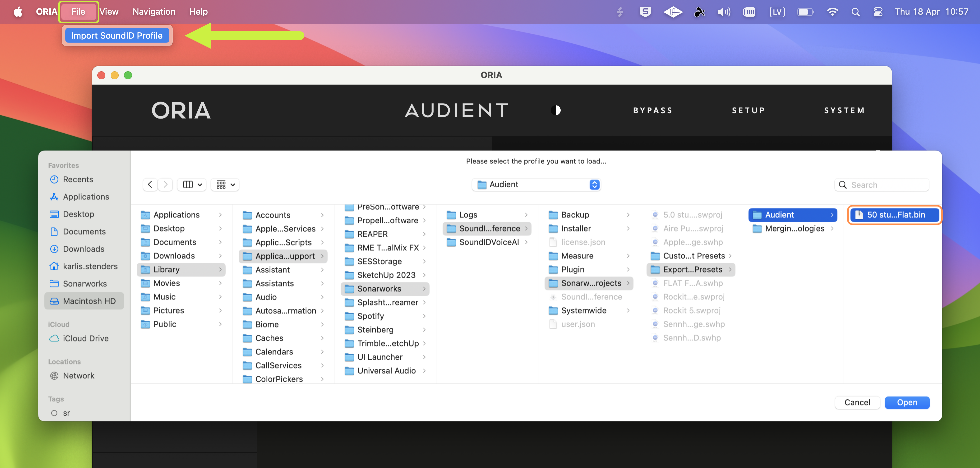The height and width of the screenshot is (468, 980).
Task: Select the Pictures folder in first column
Action: coord(181,310)
